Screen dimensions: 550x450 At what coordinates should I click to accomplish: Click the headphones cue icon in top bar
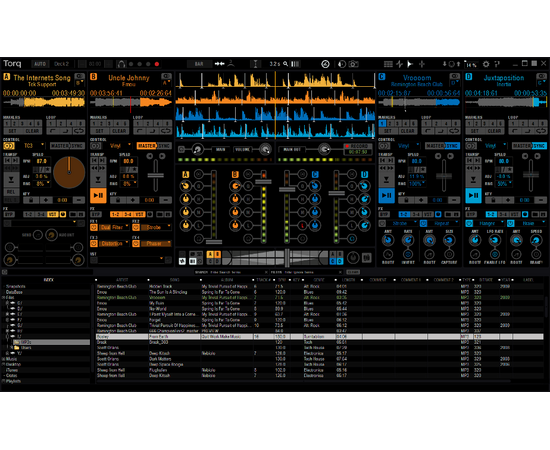(121, 64)
